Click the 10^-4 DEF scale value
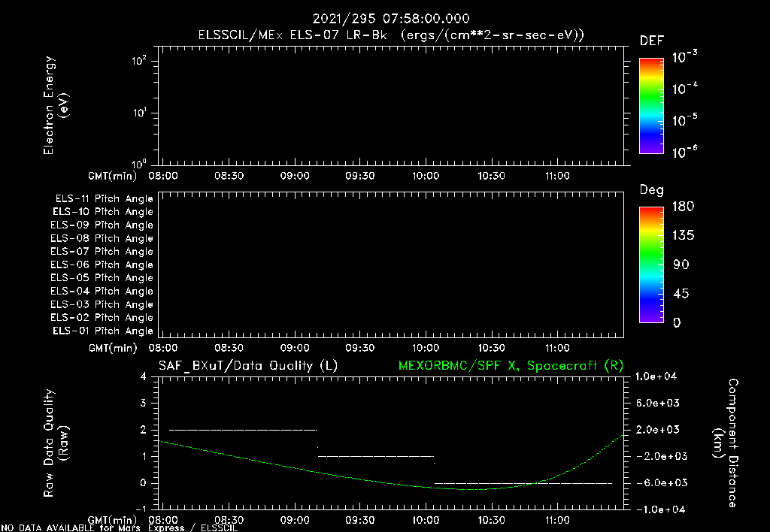770x532 pixels. [684, 89]
